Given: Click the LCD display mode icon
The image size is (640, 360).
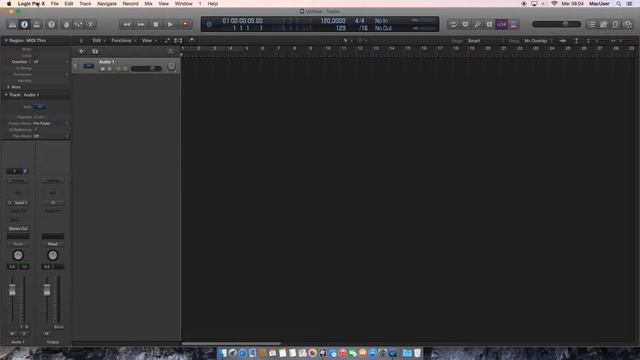Looking at the screenshot, I should 209,24.
